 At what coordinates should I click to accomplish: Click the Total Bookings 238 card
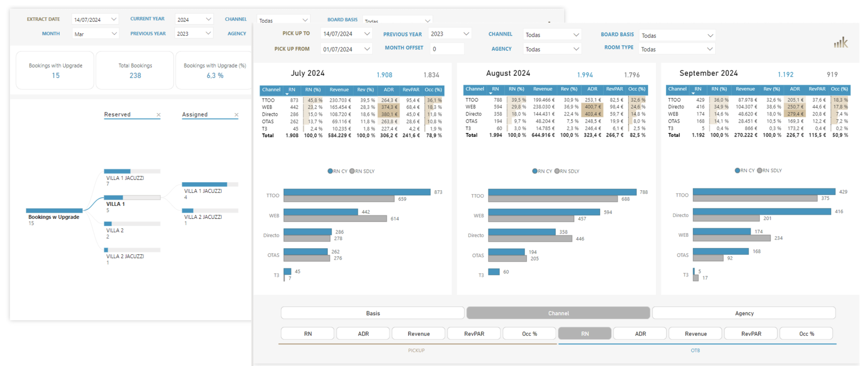[x=135, y=70]
